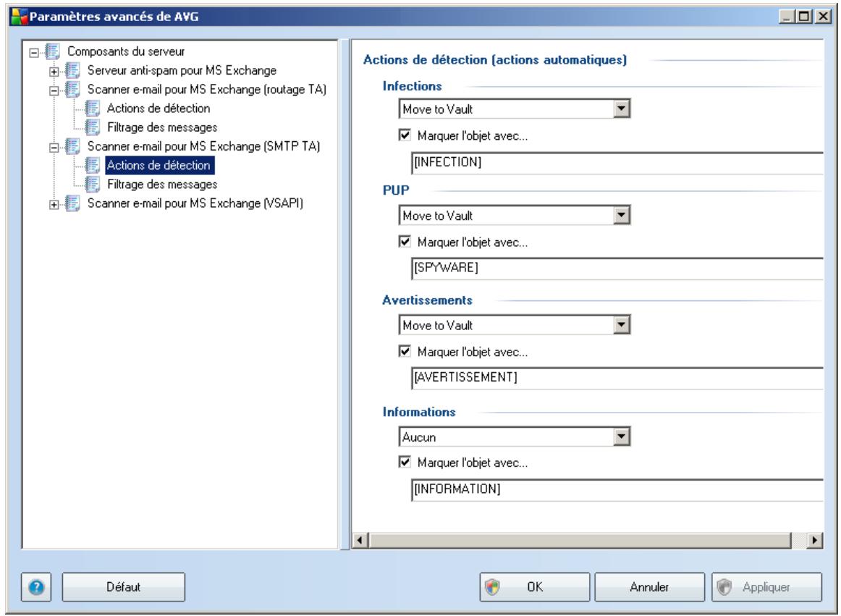
Task: Uncheck Marquer l'objet avec under Informations
Action: point(405,462)
